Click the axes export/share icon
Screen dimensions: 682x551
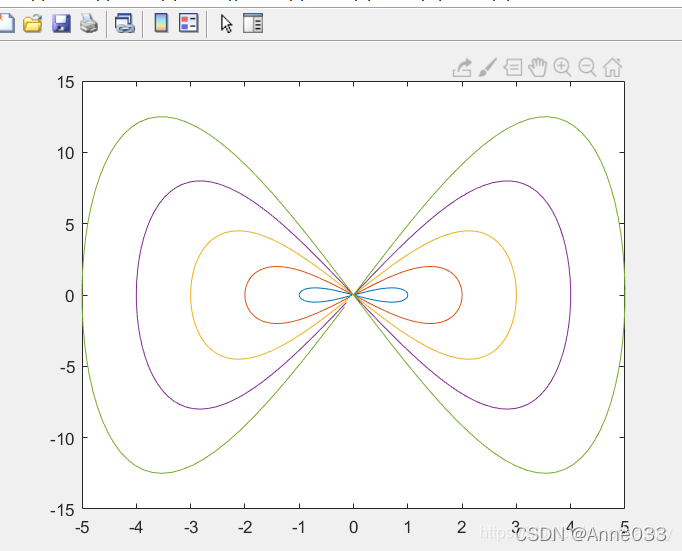pyautogui.click(x=462, y=68)
